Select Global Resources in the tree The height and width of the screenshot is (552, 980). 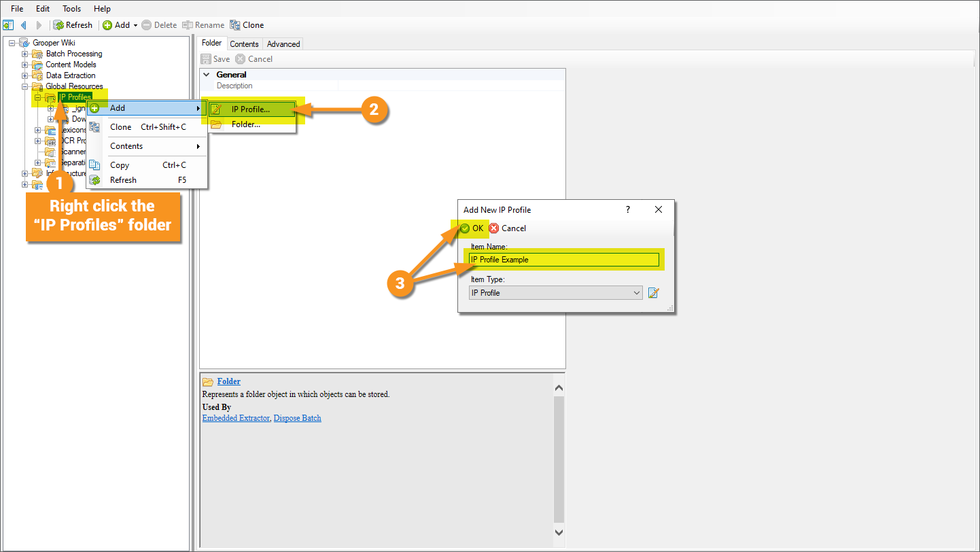click(x=74, y=86)
